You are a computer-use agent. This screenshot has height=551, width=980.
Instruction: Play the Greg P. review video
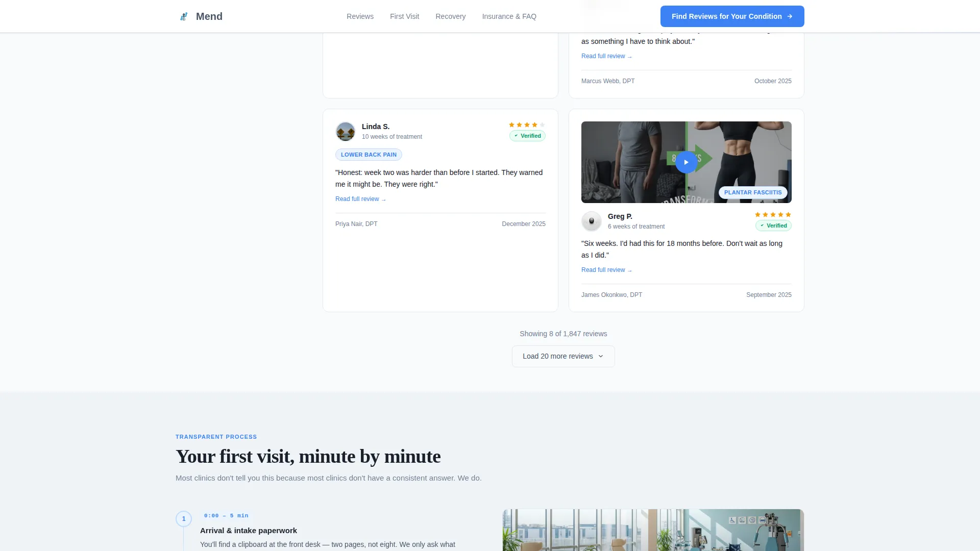(x=686, y=162)
